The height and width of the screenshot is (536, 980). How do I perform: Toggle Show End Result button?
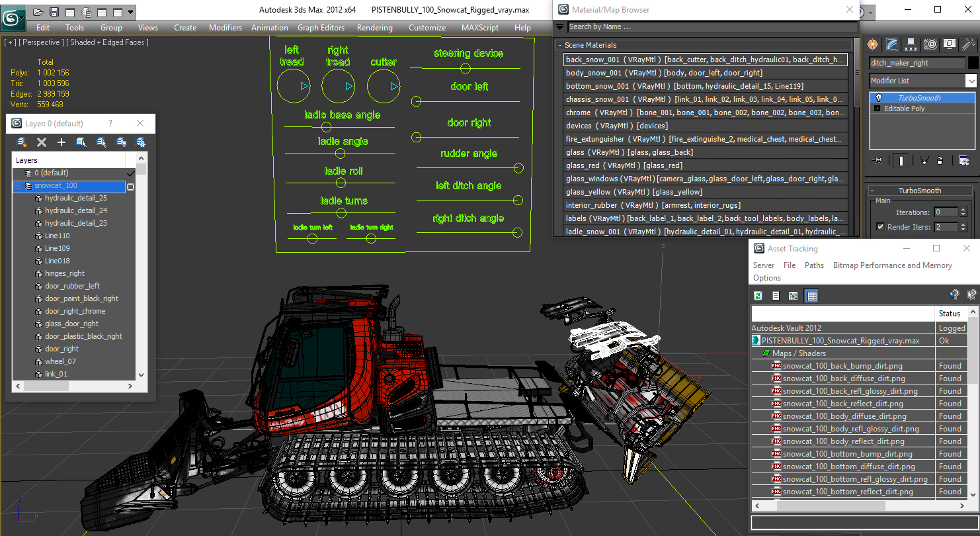click(901, 160)
